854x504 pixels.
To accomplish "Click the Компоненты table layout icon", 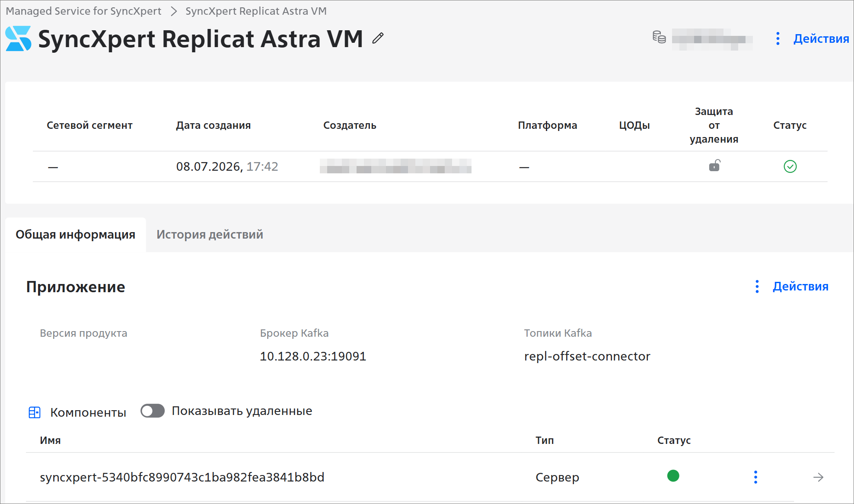I will 35,412.
